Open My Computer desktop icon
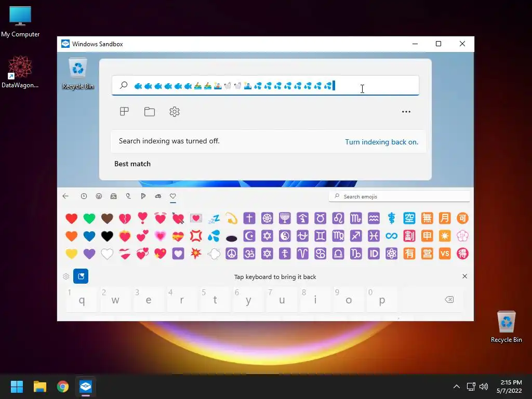Screen dimensions: 532x399 (x=20, y=21)
